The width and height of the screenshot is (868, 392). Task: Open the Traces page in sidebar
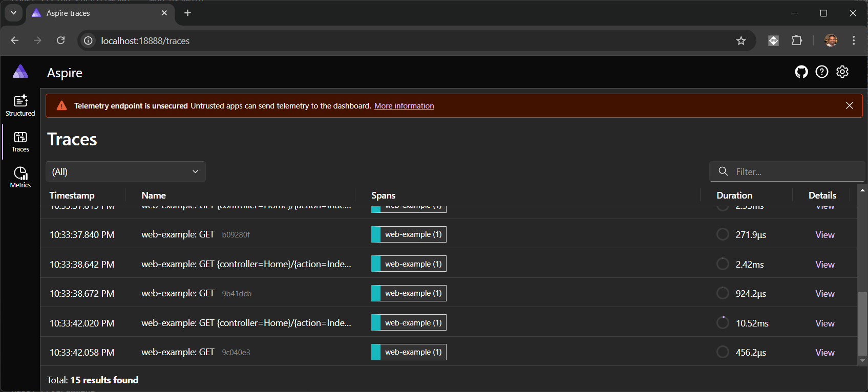coord(20,142)
